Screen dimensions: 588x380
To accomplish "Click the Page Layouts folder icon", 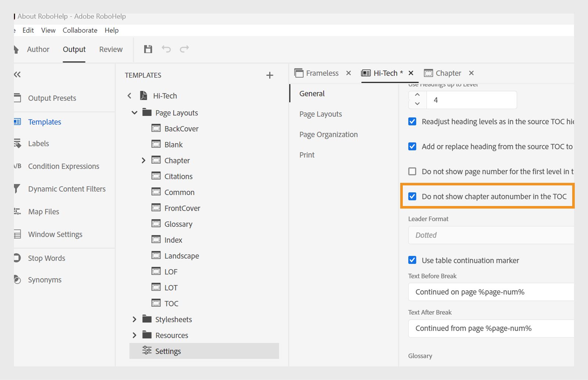I will pos(147,112).
